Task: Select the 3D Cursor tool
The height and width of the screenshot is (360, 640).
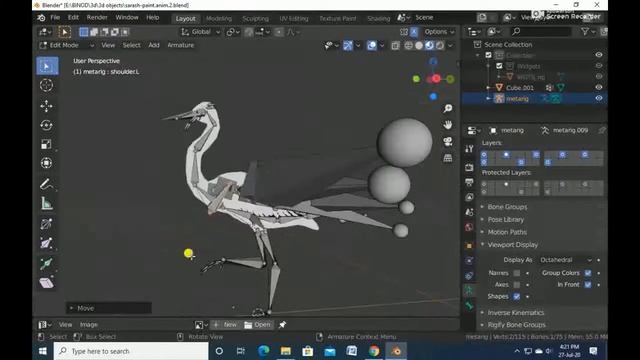Action: coord(47,85)
